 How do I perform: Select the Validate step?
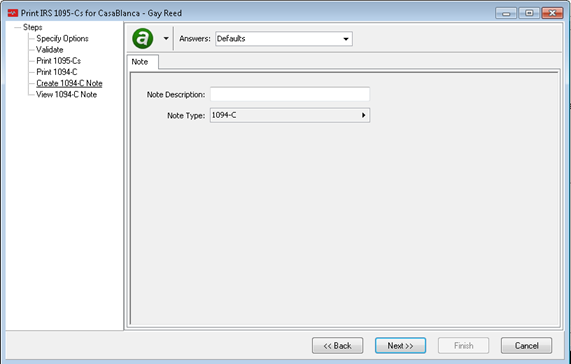coord(50,50)
